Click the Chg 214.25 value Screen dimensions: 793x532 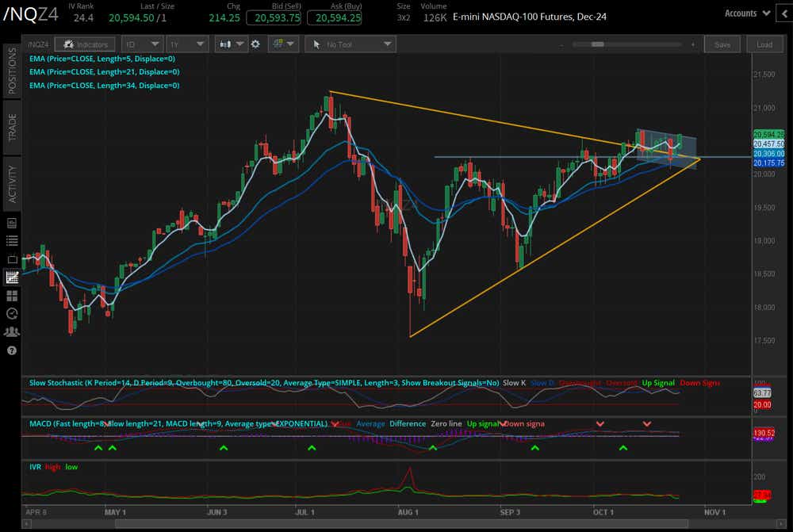224,18
